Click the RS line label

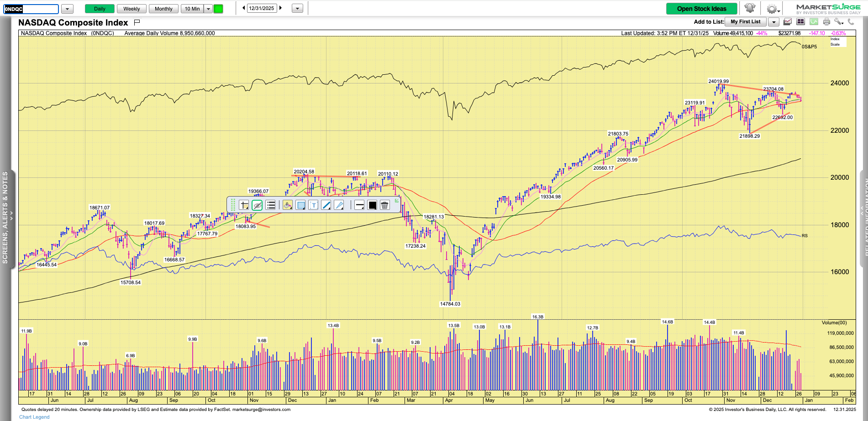pos(805,236)
